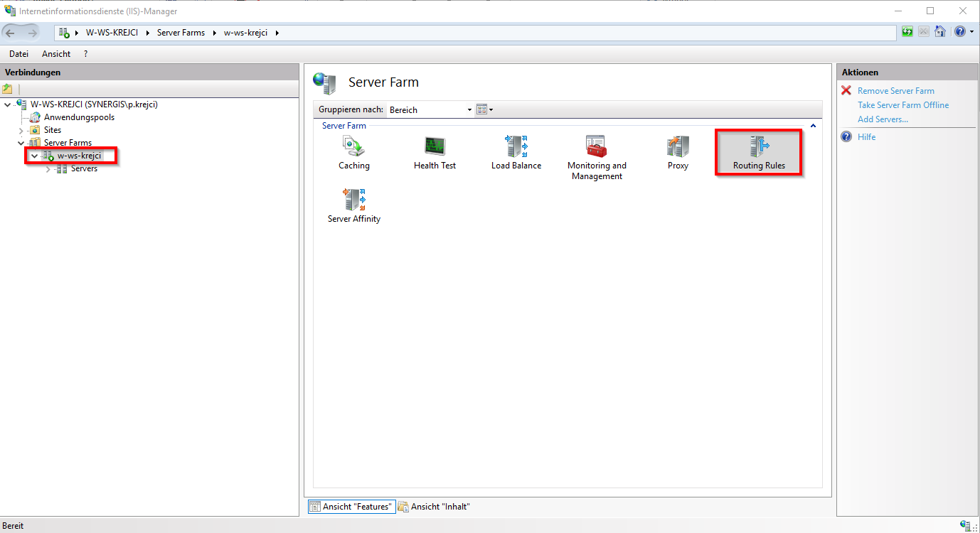
Task: Open the Ansicht menu
Action: coord(55,53)
